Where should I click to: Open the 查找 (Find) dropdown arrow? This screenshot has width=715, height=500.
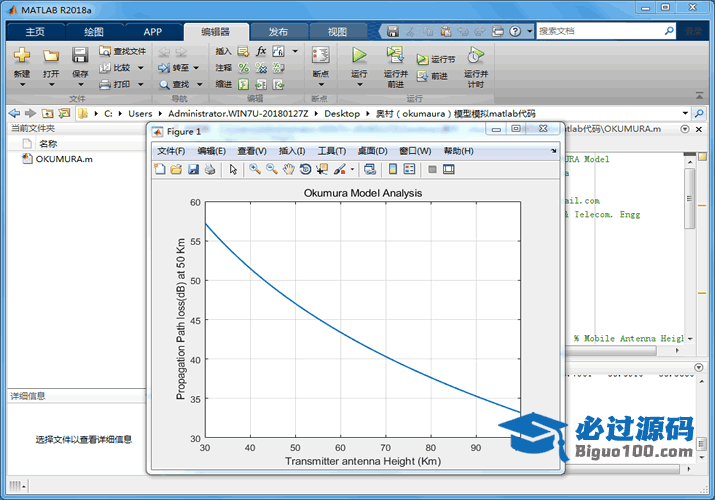(x=200, y=84)
